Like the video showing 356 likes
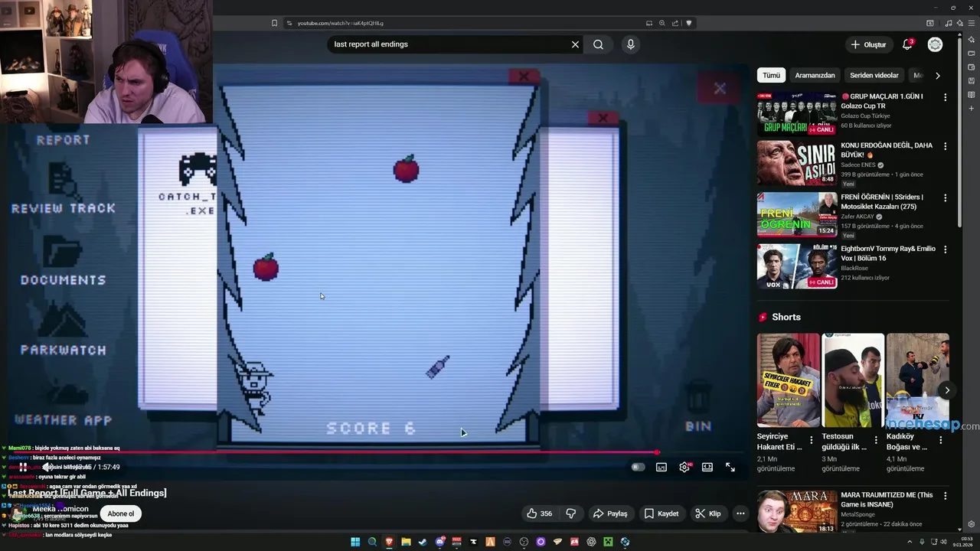The height and width of the screenshot is (551, 980). (x=539, y=514)
